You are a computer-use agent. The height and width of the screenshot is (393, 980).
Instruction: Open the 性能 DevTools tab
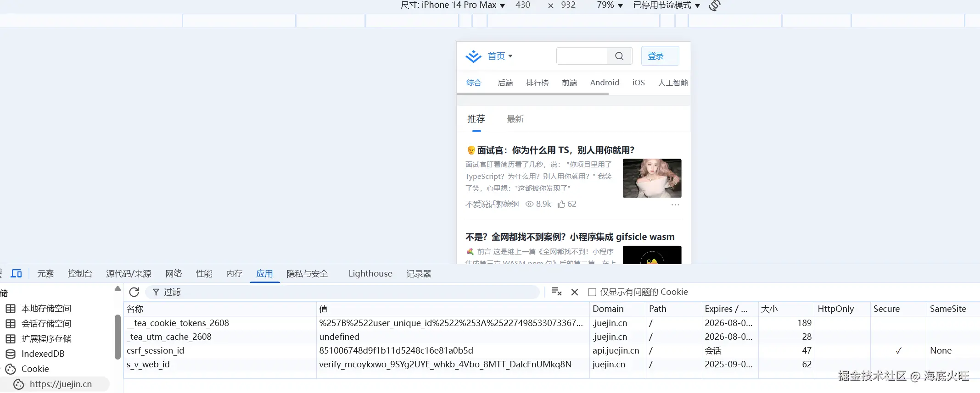(x=204, y=274)
